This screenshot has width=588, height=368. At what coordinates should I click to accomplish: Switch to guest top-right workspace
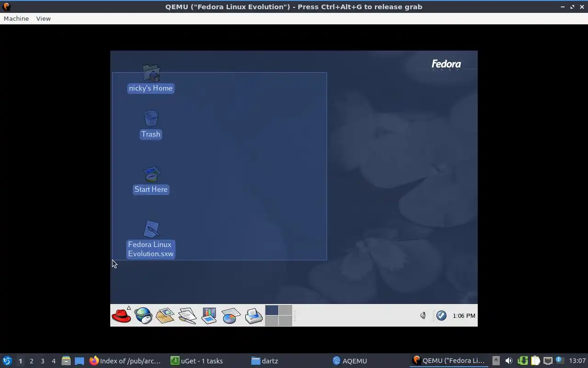[285, 310]
